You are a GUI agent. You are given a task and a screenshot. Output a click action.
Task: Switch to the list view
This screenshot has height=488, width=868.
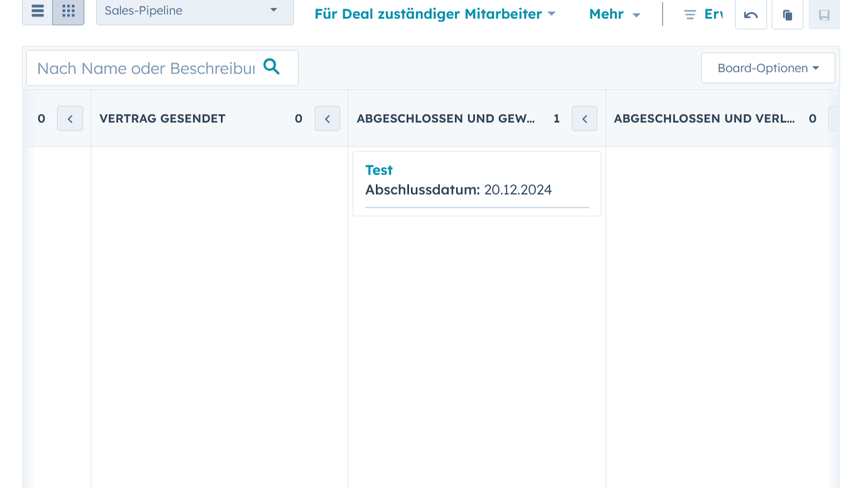[37, 11]
